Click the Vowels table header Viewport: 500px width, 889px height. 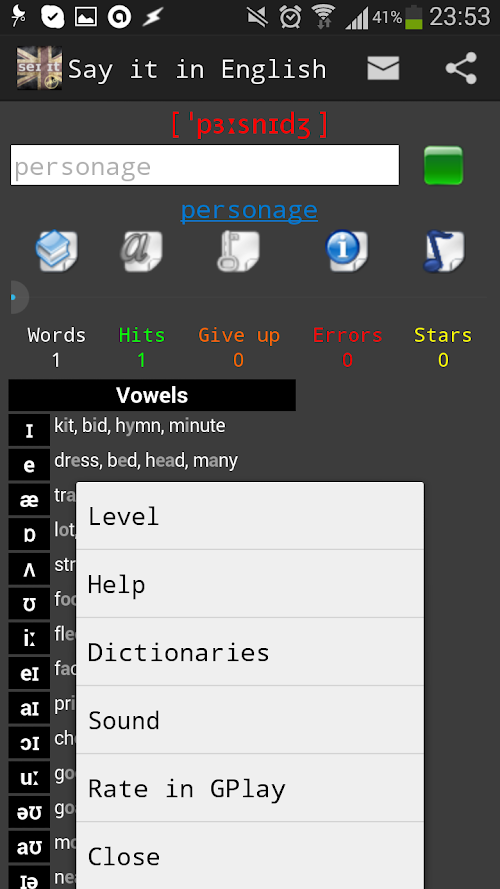(152, 395)
